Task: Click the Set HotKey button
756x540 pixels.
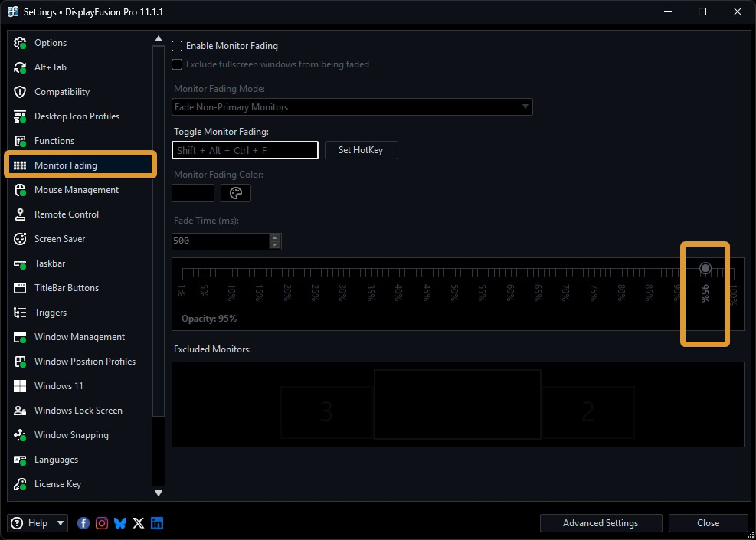Action: point(361,150)
